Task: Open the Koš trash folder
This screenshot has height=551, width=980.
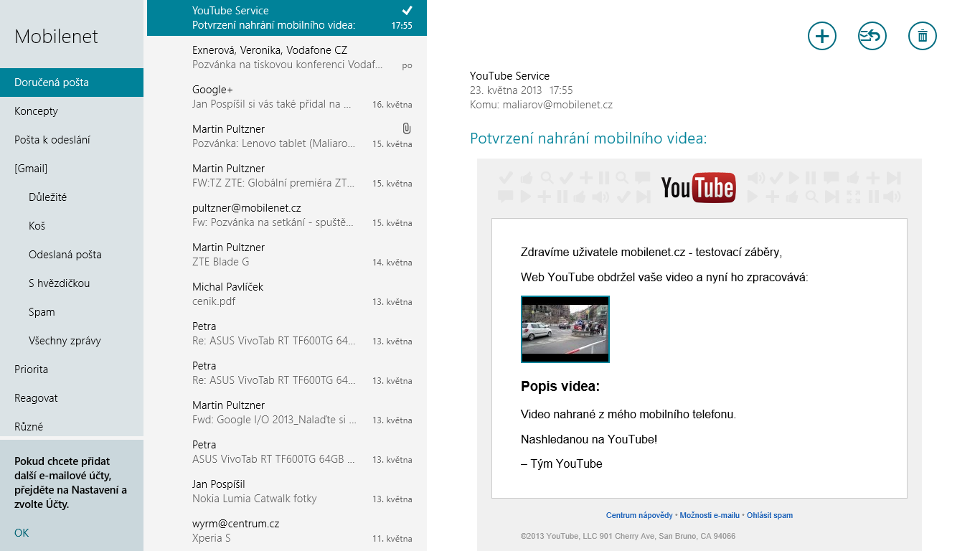Action: [x=37, y=226]
